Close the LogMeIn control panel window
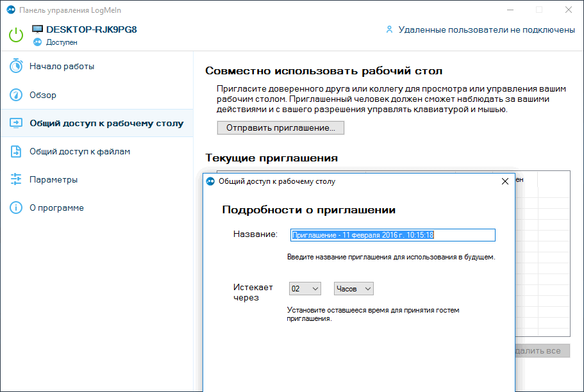 [569, 10]
